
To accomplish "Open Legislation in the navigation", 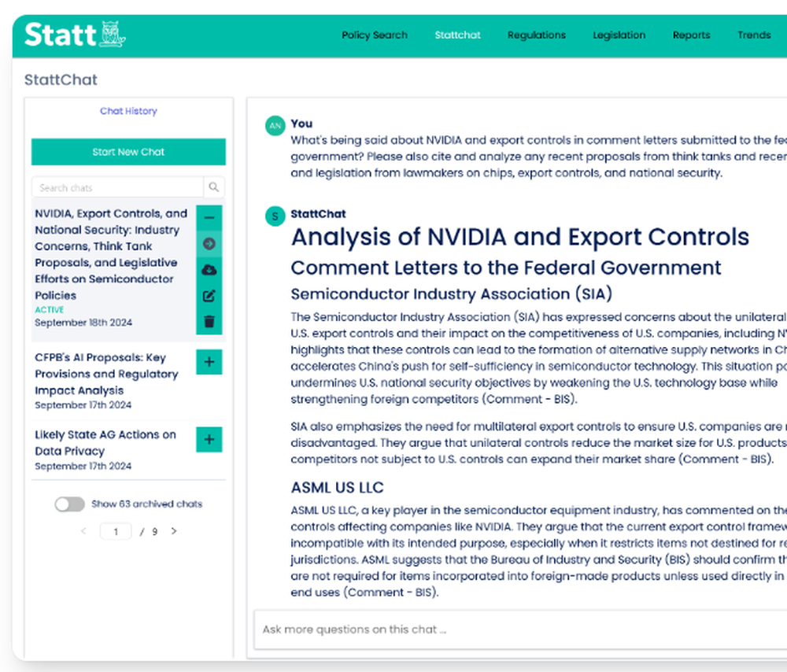I will pyautogui.click(x=619, y=35).
